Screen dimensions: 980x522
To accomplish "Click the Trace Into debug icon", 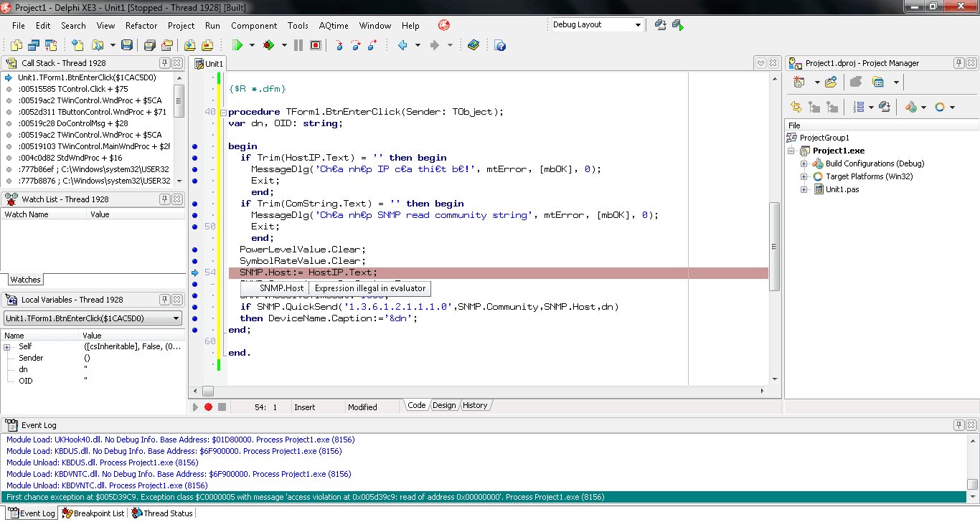I will pos(340,45).
